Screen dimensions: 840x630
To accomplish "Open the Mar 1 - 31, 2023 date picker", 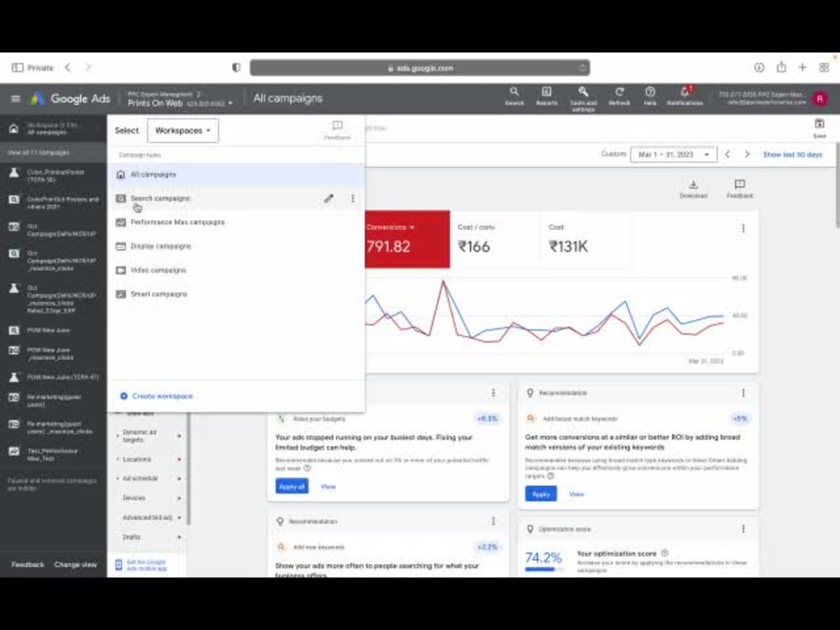I will pyautogui.click(x=674, y=155).
